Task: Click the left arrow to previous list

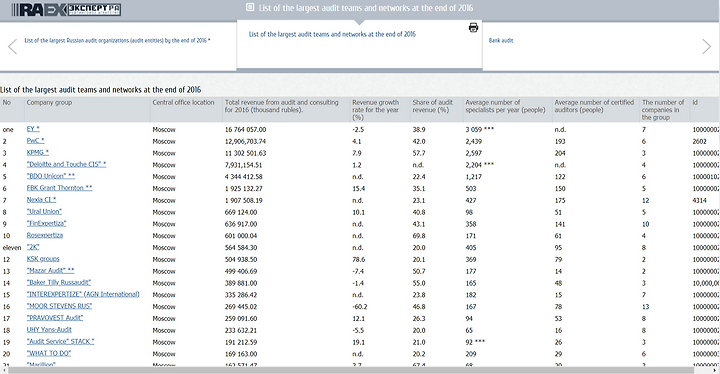Action: point(12,46)
